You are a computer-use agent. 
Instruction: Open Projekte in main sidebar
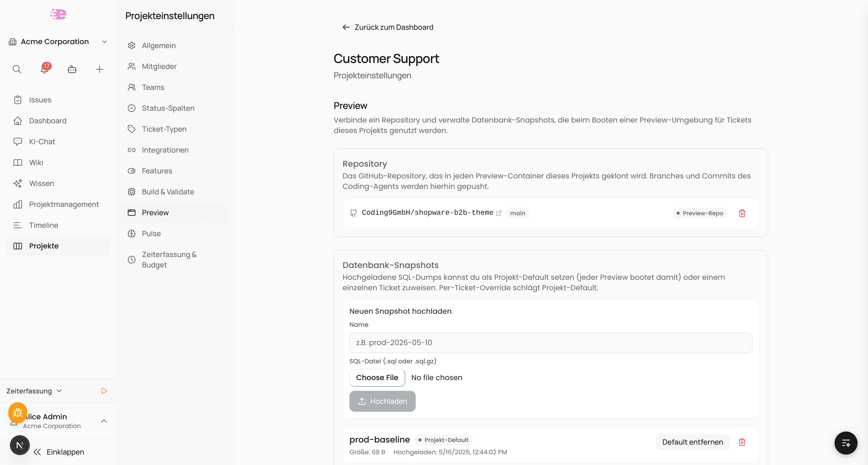58,246
